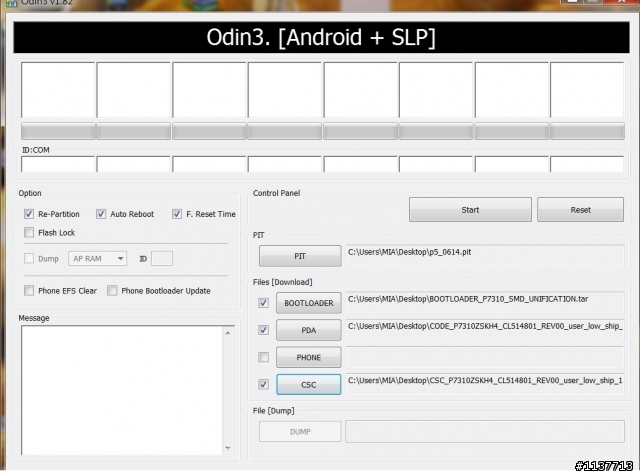Click the CODE_P7310ZSKH4 path field
The image size is (640, 474).
click(x=485, y=330)
